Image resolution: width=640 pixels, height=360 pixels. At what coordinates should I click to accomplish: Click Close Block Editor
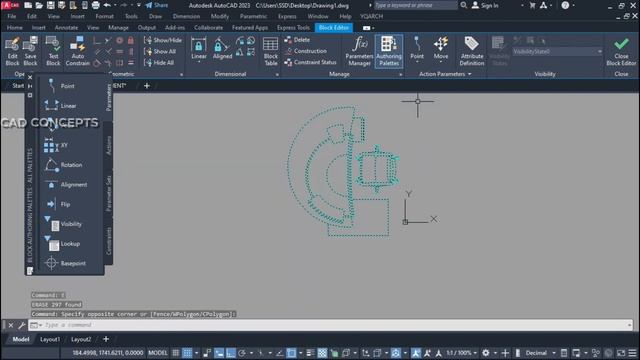click(621, 51)
